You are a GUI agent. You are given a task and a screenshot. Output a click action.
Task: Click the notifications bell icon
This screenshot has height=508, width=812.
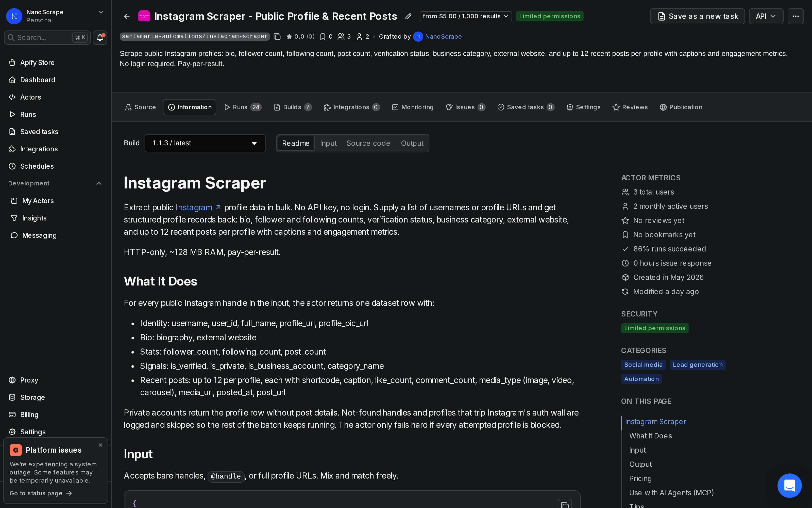(x=100, y=38)
